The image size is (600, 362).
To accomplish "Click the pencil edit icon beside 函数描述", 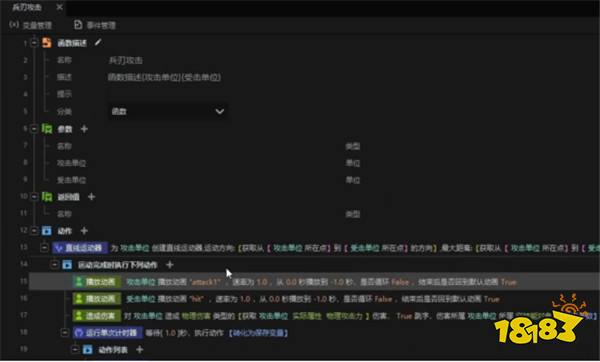I will pyautogui.click(x=98, y=42).
